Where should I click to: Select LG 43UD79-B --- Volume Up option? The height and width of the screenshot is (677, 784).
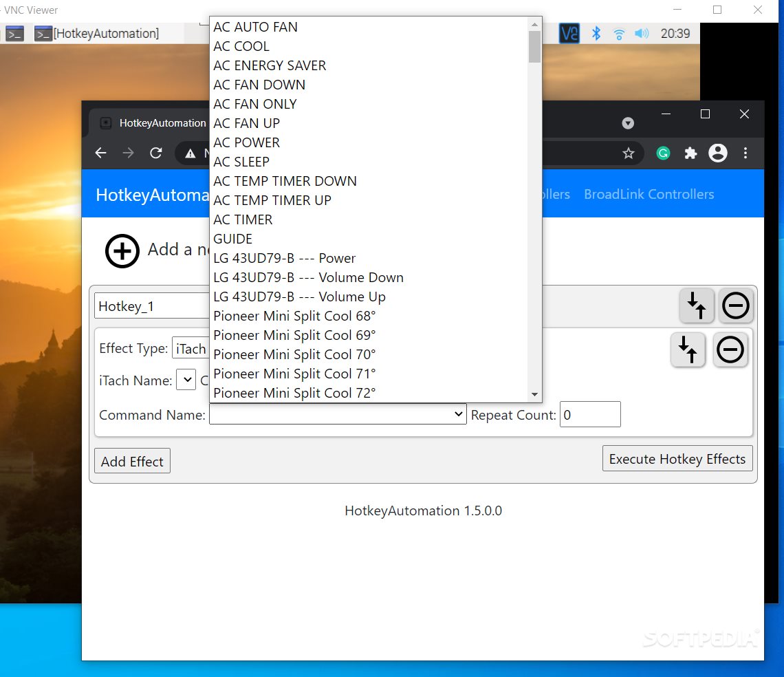pyautogui.click(x=369, y=297)
